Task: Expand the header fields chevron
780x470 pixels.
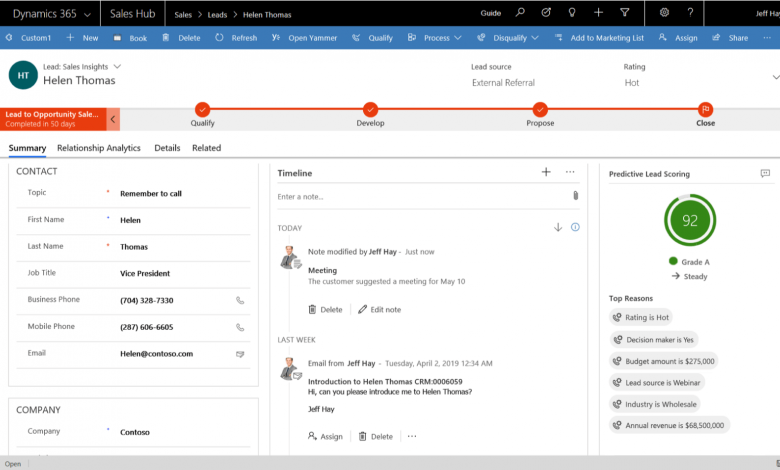Action: tap(776, 77)
